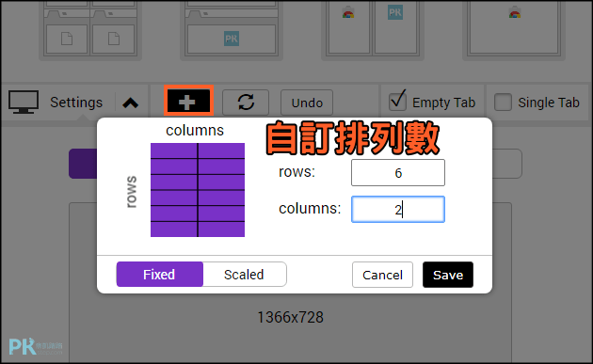Select the Fixed mode option
Screen dimensions: 593x364
(160, 275)
